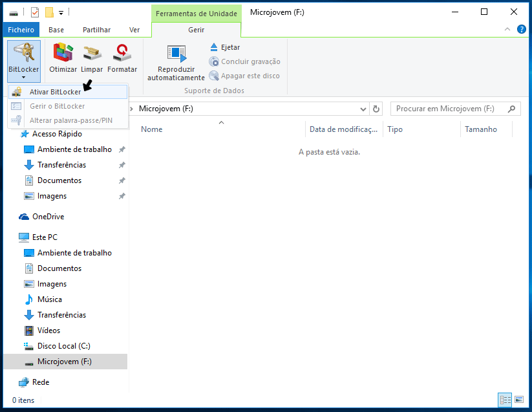The image size is (532, 412).
Task: Click the OneDrive cloud icon
Action: tap(24, 217)
